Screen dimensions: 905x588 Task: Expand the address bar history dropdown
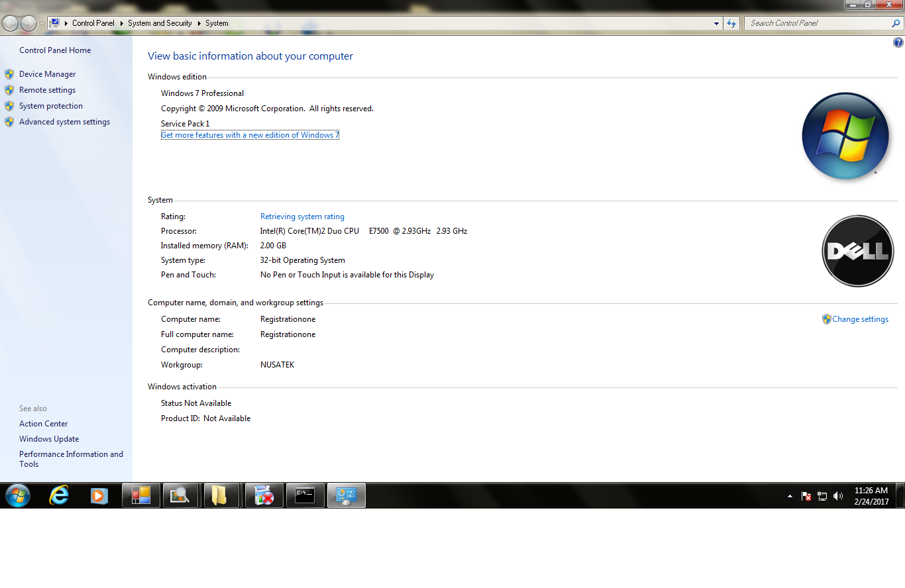click(x=716, y=23)
